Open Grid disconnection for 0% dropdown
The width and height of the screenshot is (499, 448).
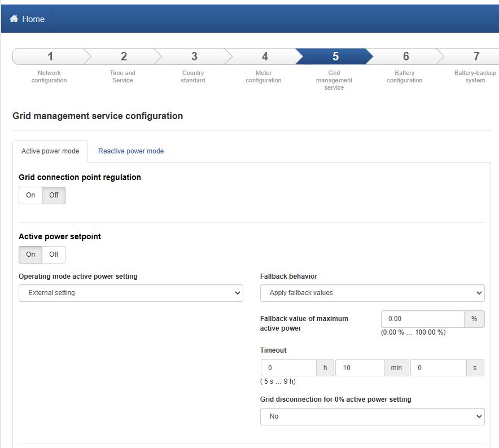coord(373,417)
